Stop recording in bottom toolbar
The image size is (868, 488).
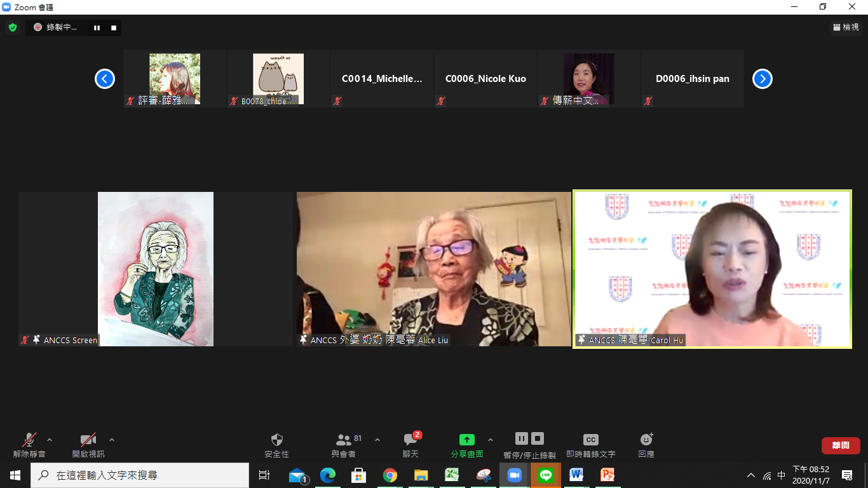coord(538,438)
